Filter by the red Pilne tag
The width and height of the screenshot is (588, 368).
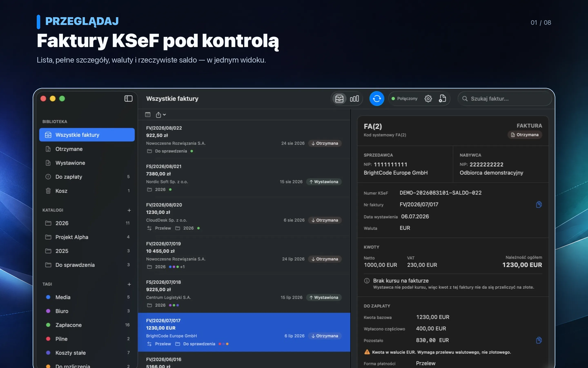coord(87,339)
